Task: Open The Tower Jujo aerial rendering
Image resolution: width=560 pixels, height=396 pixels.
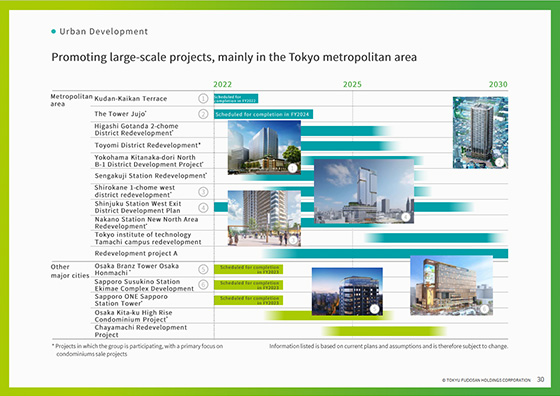Action: pos(480,132)
